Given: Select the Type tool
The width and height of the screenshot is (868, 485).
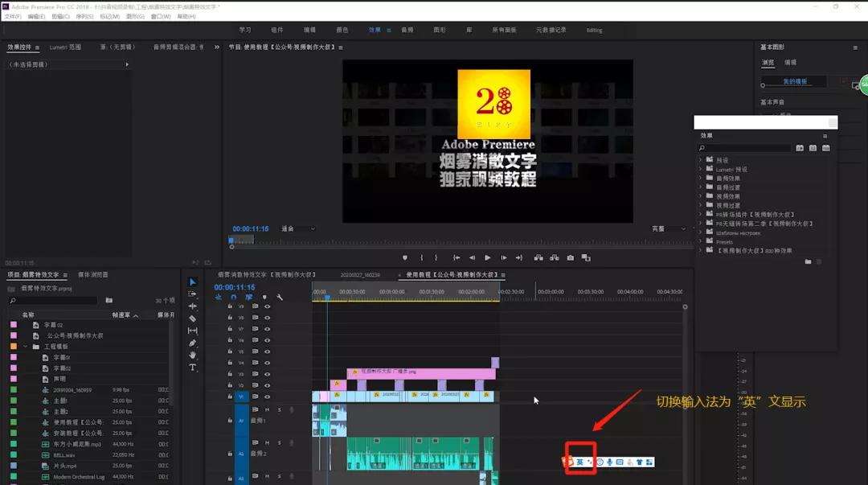Looking at the screenshot, I should tap(193, 367).
